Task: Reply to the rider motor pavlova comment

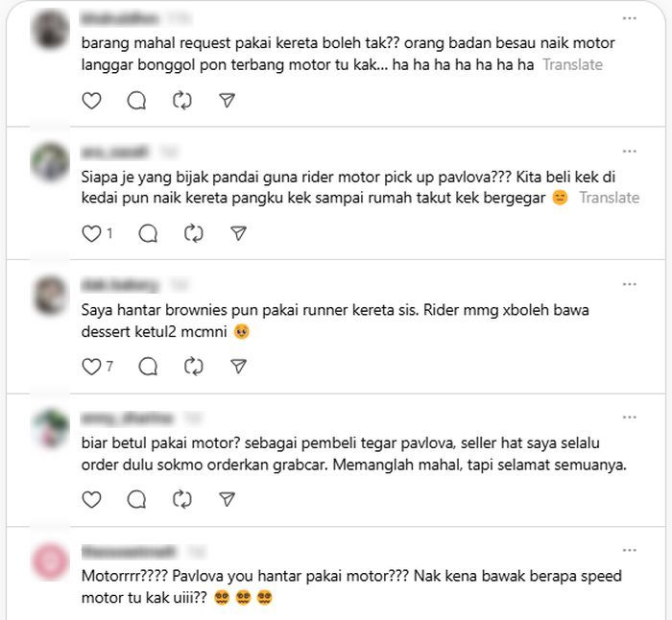Action: click(x=148, y=233)
